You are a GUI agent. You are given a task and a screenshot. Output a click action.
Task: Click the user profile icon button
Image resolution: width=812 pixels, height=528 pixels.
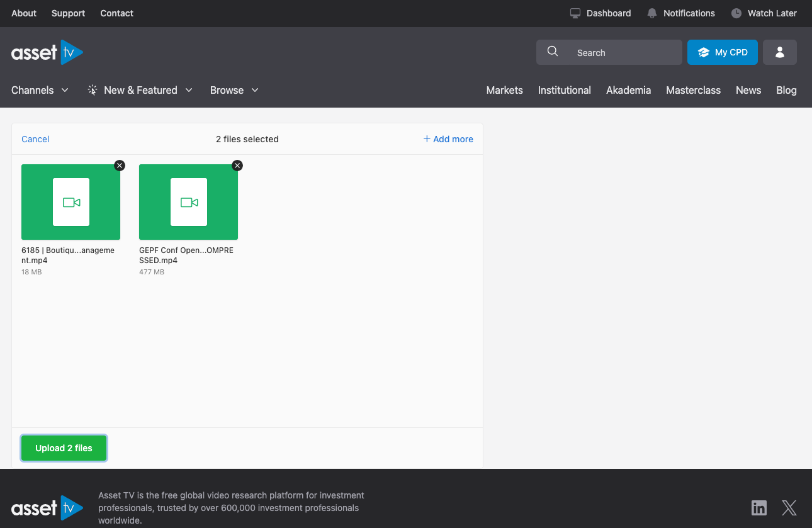tap(779, 52)
